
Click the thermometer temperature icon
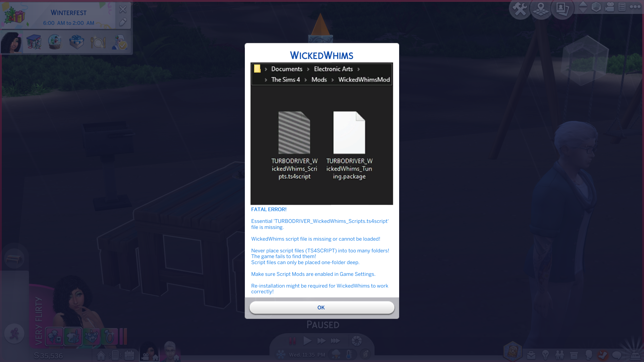coord(349,354)
